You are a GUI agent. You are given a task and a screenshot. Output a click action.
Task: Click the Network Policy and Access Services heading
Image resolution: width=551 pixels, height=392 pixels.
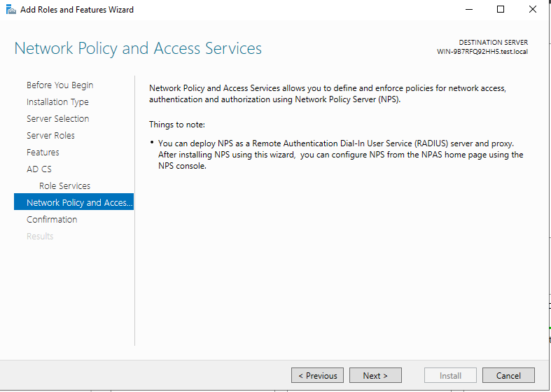coord(138,49)
